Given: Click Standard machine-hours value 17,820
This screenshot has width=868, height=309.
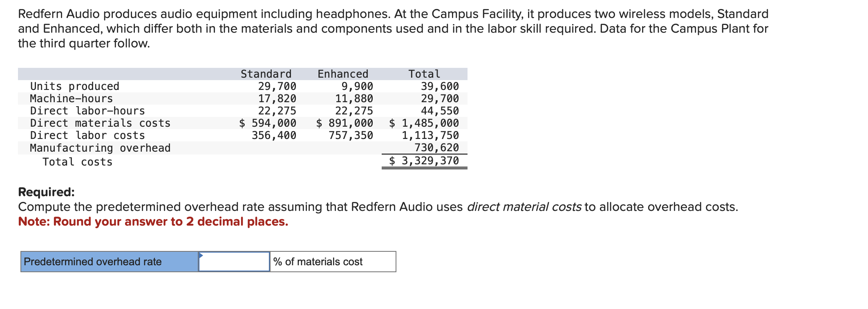Looking at the screenshot, I should 277,99.
